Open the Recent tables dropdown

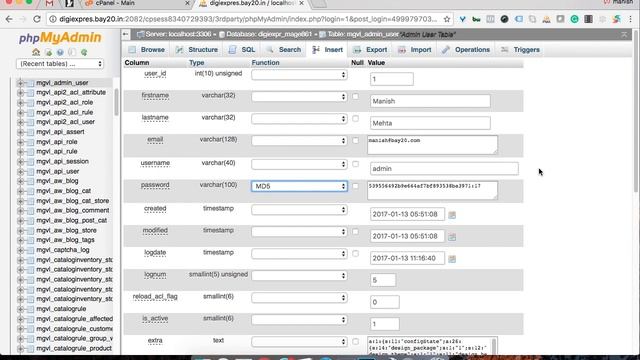[x=60, y=64]
